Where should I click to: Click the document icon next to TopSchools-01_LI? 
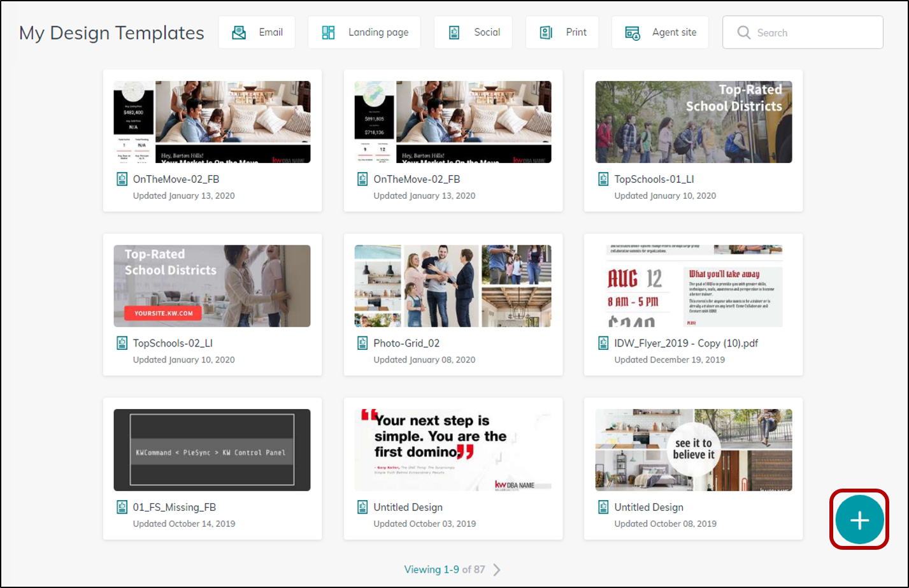click(603, 179)
